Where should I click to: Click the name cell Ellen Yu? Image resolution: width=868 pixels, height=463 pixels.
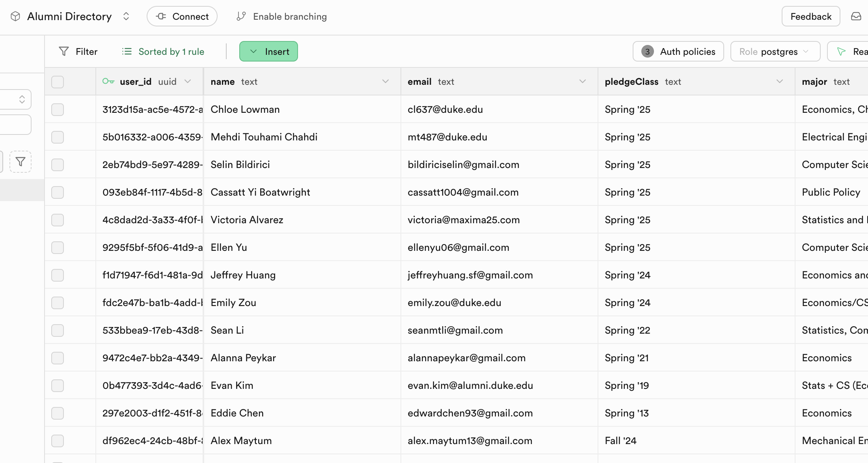(x=302, y=247)
